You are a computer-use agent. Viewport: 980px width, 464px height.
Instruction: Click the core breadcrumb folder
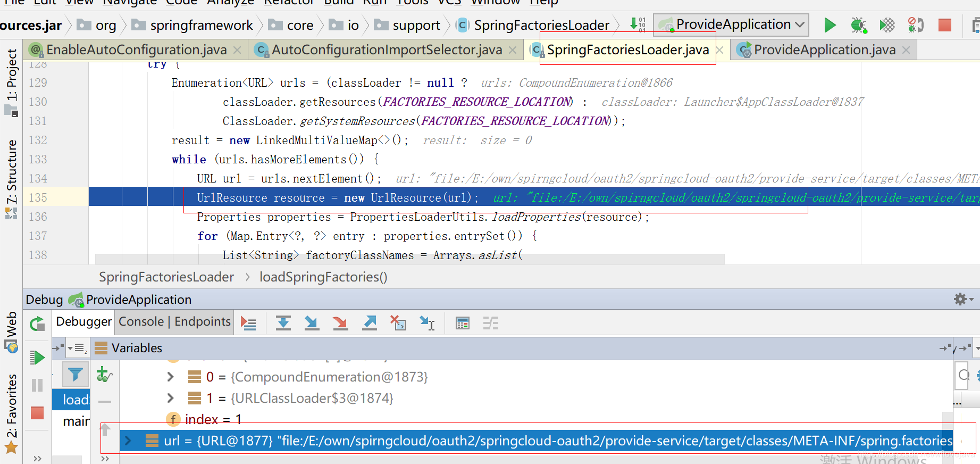point(291,25)
